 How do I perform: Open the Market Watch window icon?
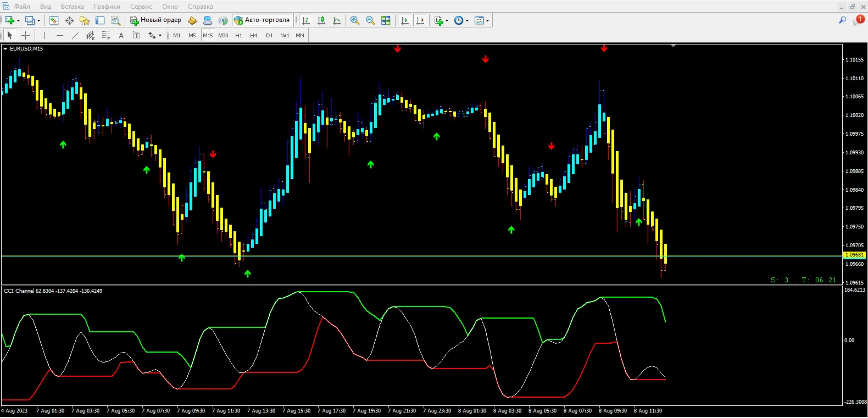(x=54, y=20)
